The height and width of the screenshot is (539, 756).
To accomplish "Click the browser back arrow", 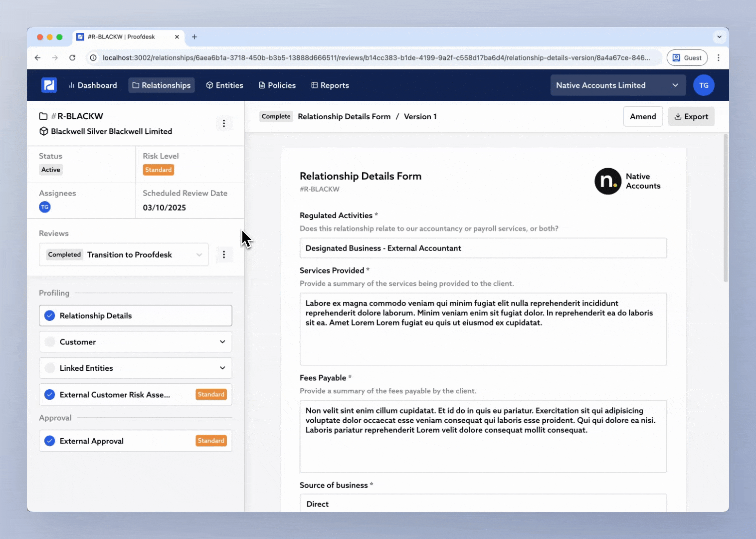I will (37, 58).
